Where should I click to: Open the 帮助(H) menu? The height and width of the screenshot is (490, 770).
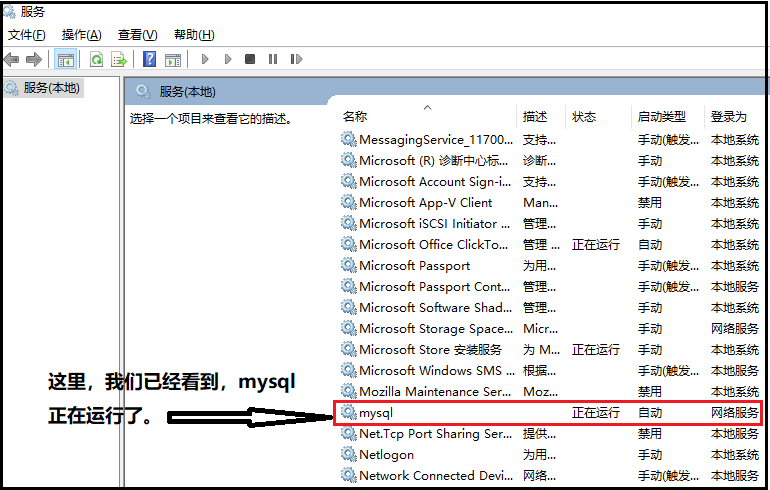(x=194, y=35)
